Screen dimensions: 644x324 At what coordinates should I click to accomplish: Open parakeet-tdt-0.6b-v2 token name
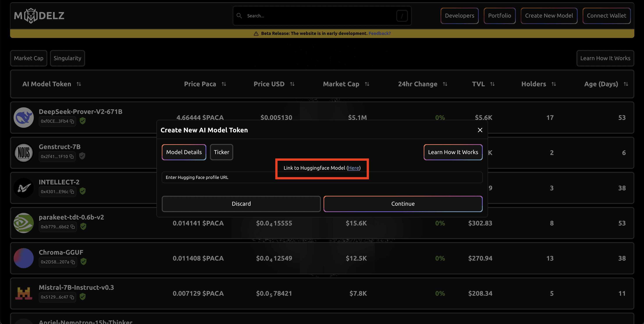tap(71, 217)
